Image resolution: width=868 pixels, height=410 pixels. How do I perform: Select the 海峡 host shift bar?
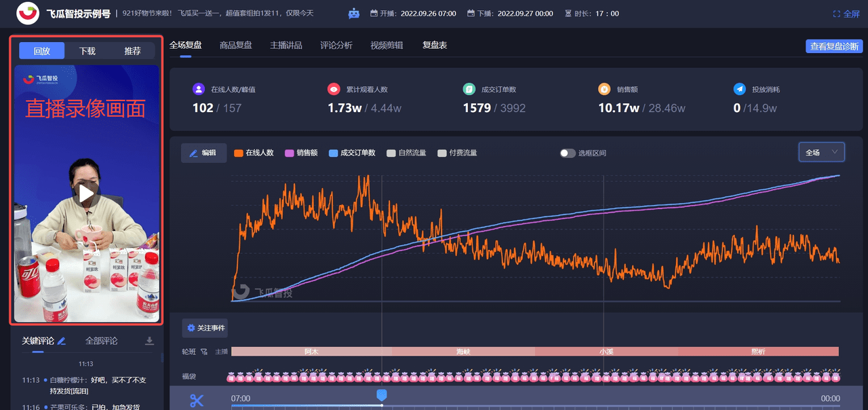[x=464, y=352]
